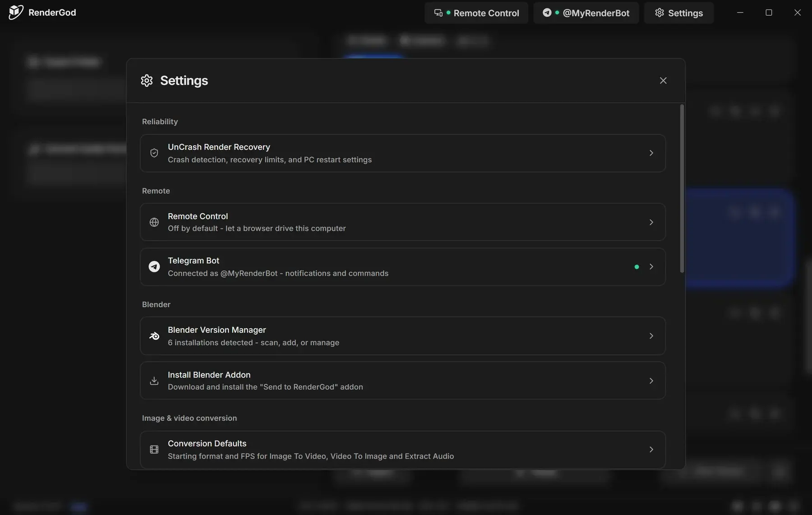Image resolution: width=812 pixels, height=515 pixels.
Task: Maximize the RenderGod window
Action: 769,13
